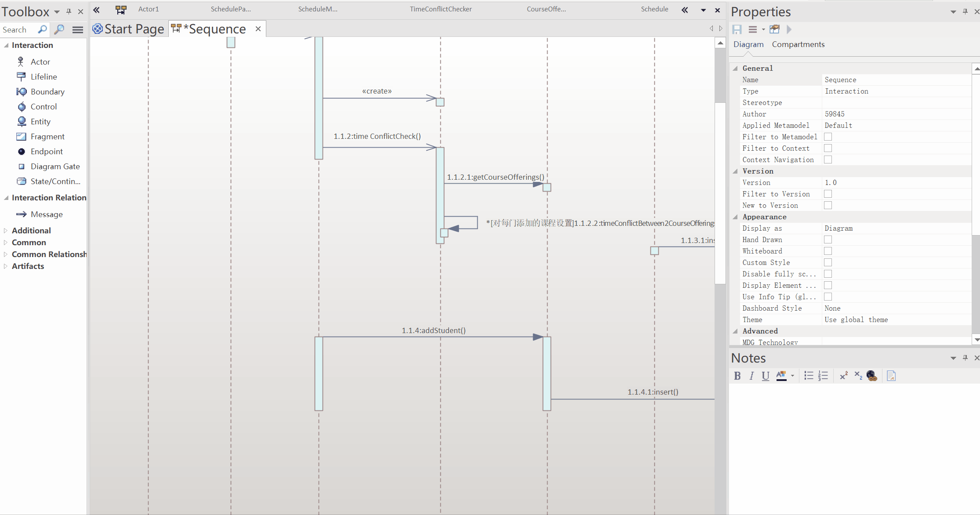Image resolution: width=980 pixels, height=515 pixels.
Task: Click the save icon in Properties toolbar
Action: click(x=737, y=29)
